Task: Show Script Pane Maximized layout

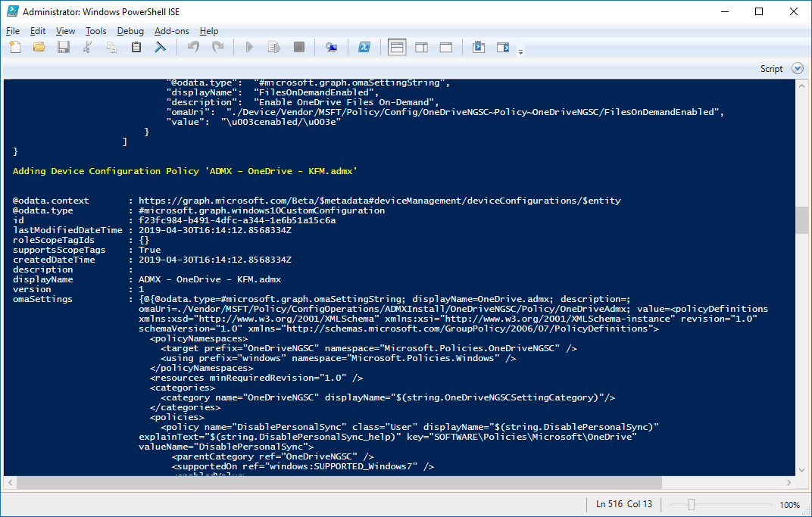Action: (446, 47)
